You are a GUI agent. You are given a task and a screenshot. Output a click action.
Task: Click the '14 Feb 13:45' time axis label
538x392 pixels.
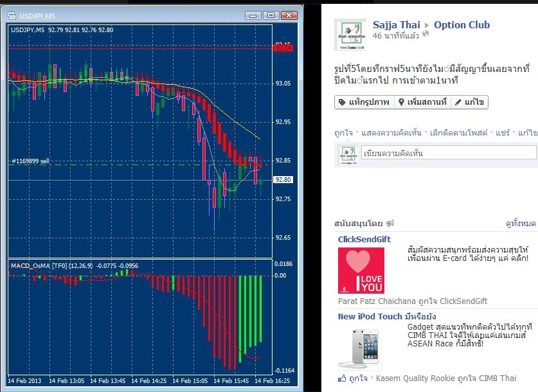(108, 380)
